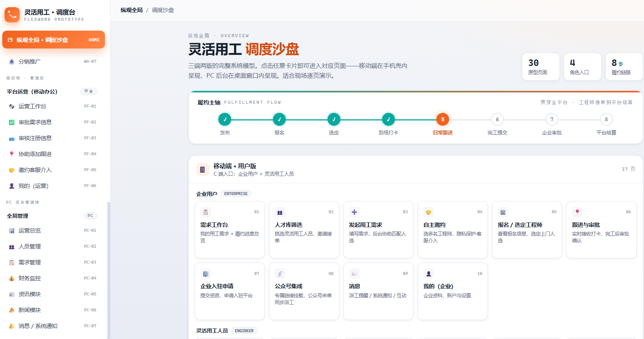
Task: Click completed step 报名 marker
Action: tap(279, 119)
